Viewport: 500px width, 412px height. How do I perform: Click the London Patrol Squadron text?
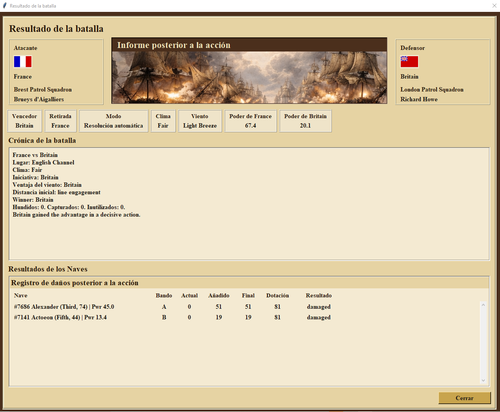click(x=432, y=89)
